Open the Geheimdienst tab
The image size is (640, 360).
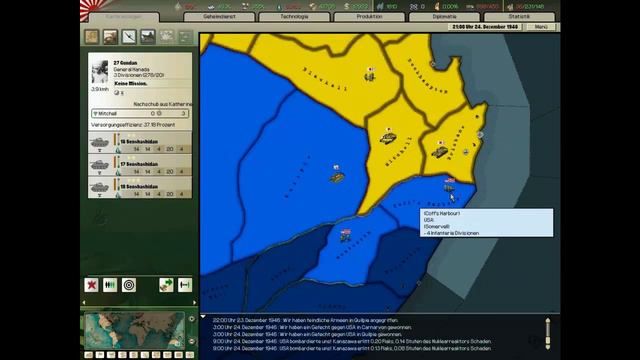point(219,17)
